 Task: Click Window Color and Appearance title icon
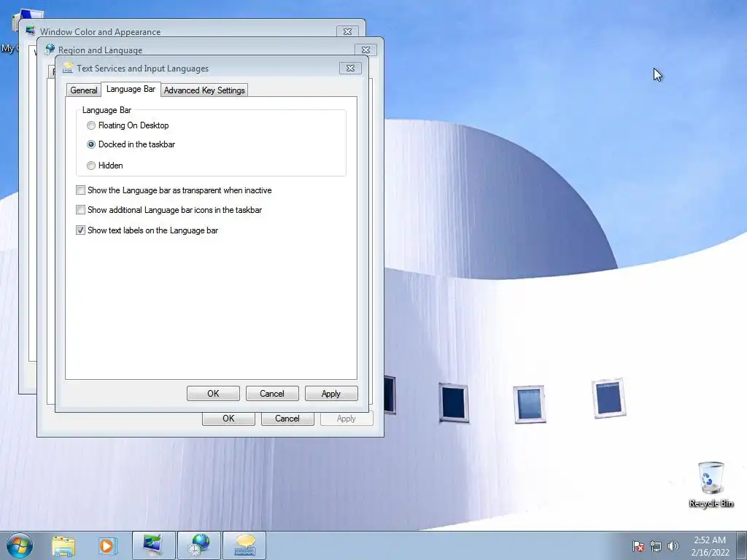click(x=31, y=31)
